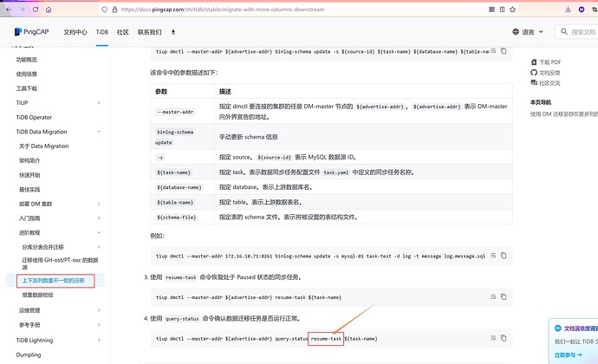Image resolution: width=598 pixels, height=364 pixels.
Task: Bookmark this page with the star icon
Action: [512, 10]
